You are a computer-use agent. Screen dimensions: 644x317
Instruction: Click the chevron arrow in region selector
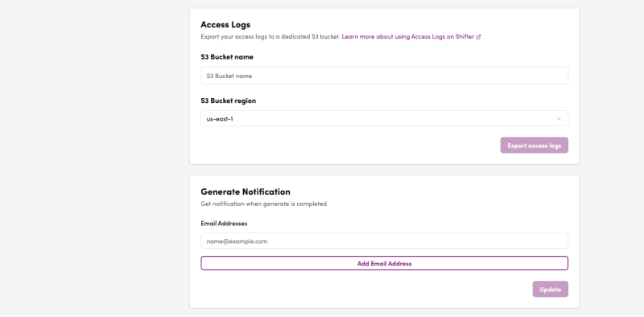point(559,118)
